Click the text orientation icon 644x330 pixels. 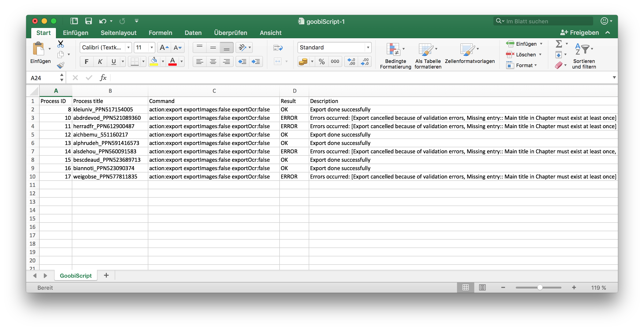point(242,48)
